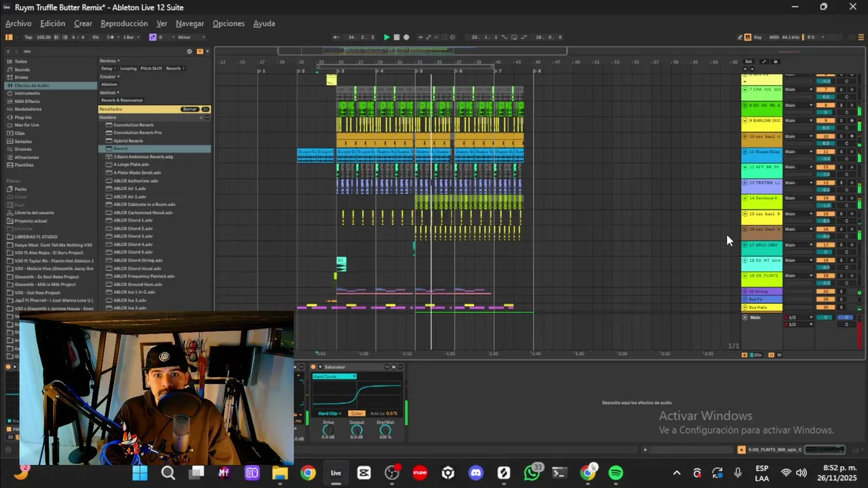Open Spotify from the Windows taskbar

[x=616, y=472]
